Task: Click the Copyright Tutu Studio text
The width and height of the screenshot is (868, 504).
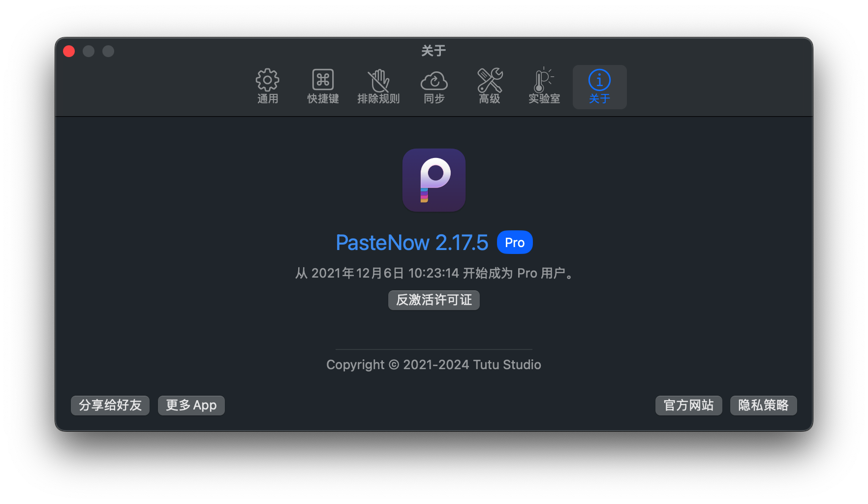Action: (434, 364)
